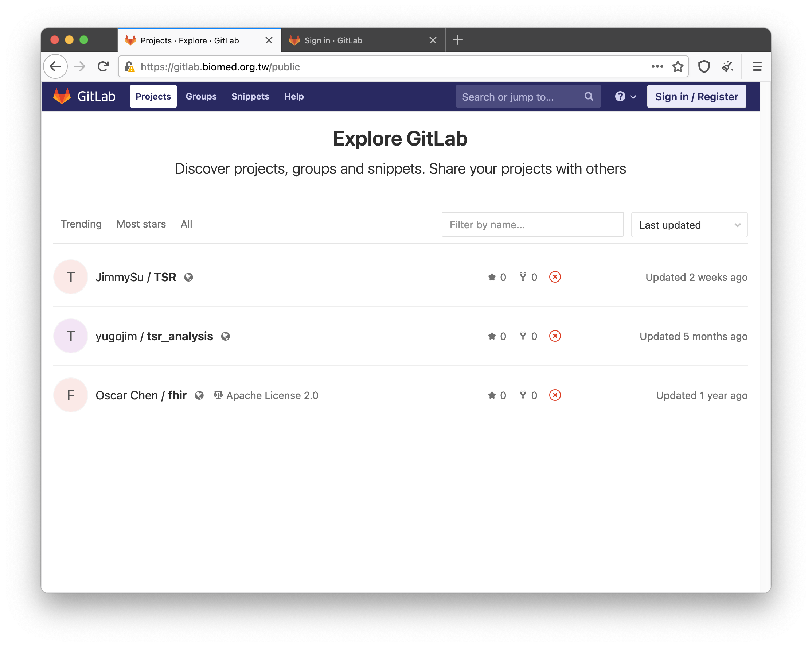812x647 pixels.
Task: Close the Sign in GitLab tab
Action: pos(433,40)
